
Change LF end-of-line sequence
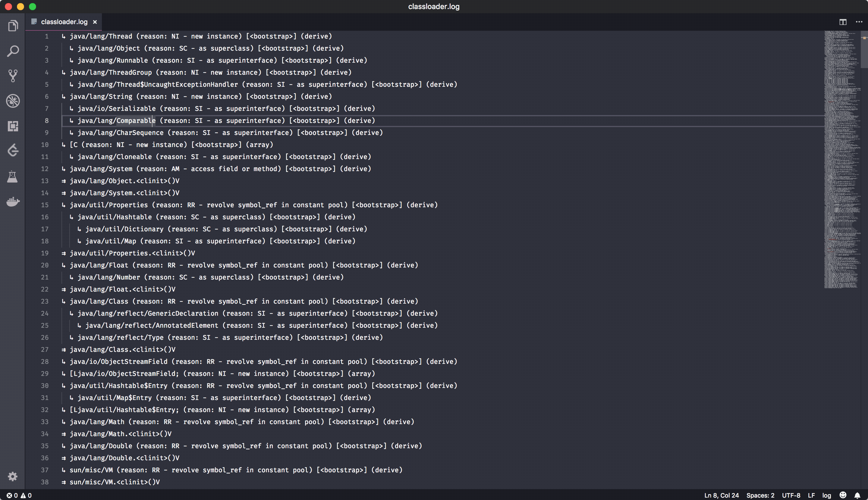tap(811, 495)
